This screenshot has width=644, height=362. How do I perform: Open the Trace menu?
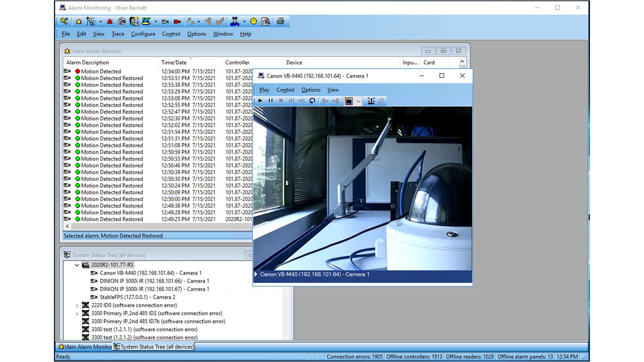pos(118,34)
